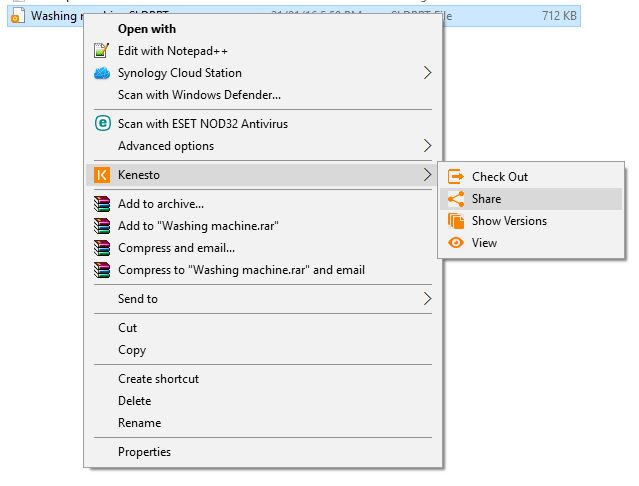The width and height of the screenshot is (639, 486).
Task: Click WinRAR icon beside Compress to rar and email
Action: [102, 270]
